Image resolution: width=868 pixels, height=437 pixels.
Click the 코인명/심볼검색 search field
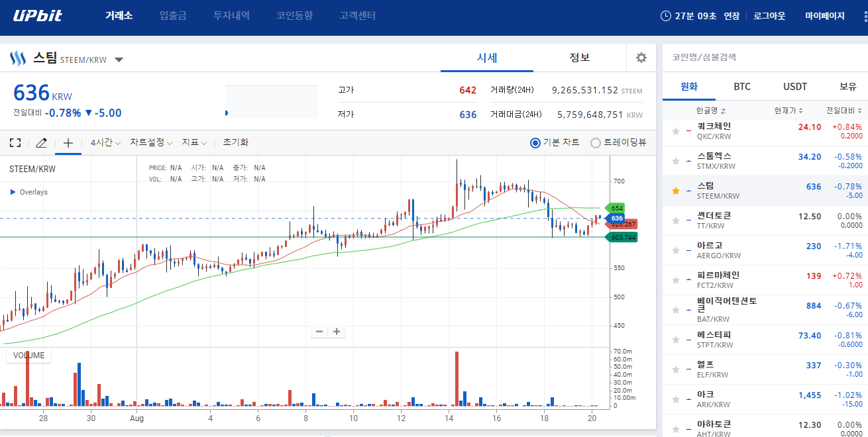pyautogui.click(x=765, y=58)
